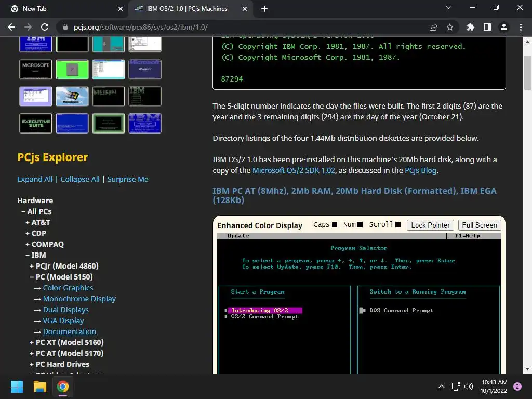
Task: Open File Explorer from the taskbar
Action: pyautogui.click(x=39, y=387)
